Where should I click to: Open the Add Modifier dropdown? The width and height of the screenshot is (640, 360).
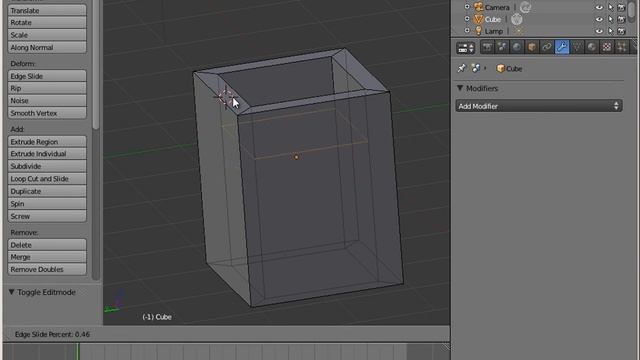(539, 106)
